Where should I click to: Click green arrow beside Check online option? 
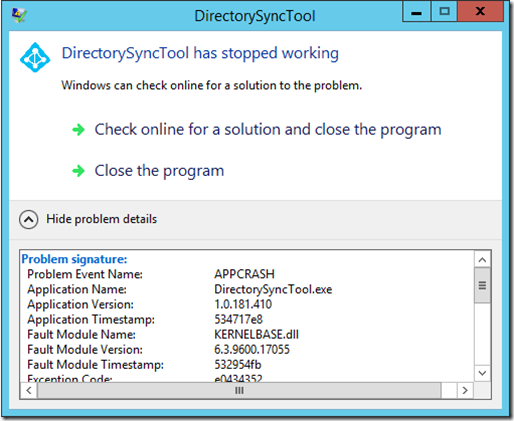tap(79, 130)
